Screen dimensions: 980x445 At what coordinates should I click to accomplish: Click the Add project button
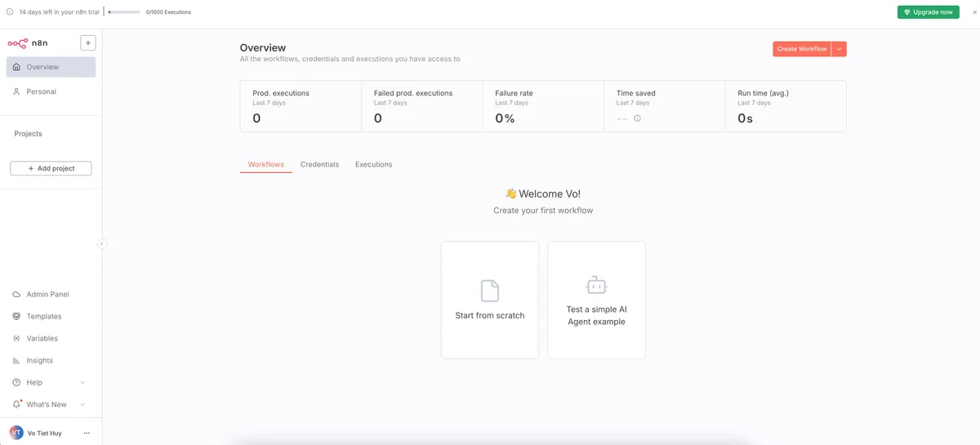pos(51,168)
